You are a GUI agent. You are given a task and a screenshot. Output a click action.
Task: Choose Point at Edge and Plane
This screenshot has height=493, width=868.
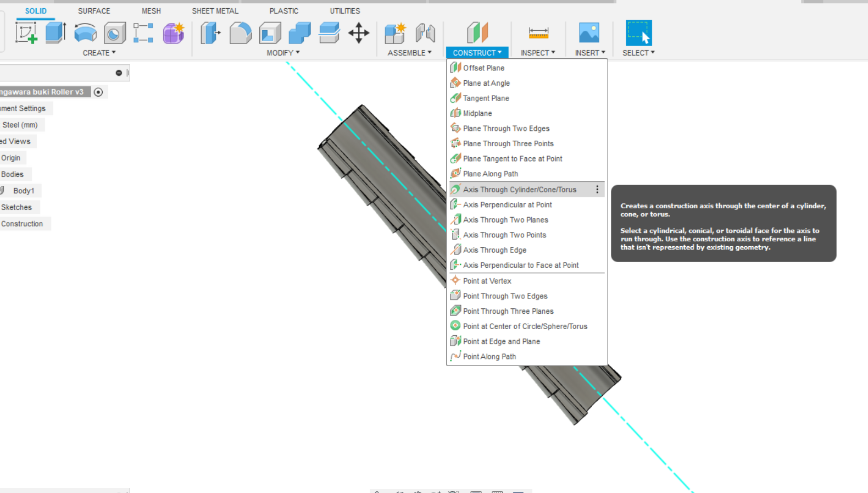pos(527,341)
